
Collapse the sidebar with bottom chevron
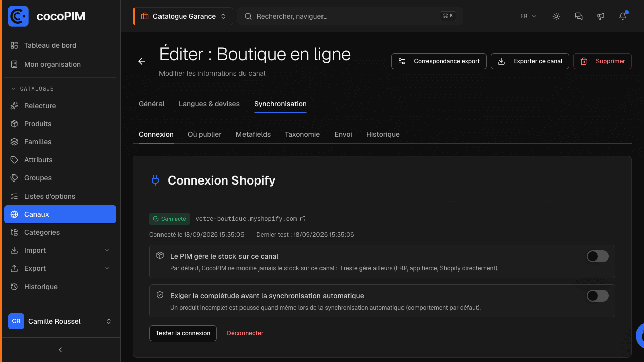click(x=60, y=350)
